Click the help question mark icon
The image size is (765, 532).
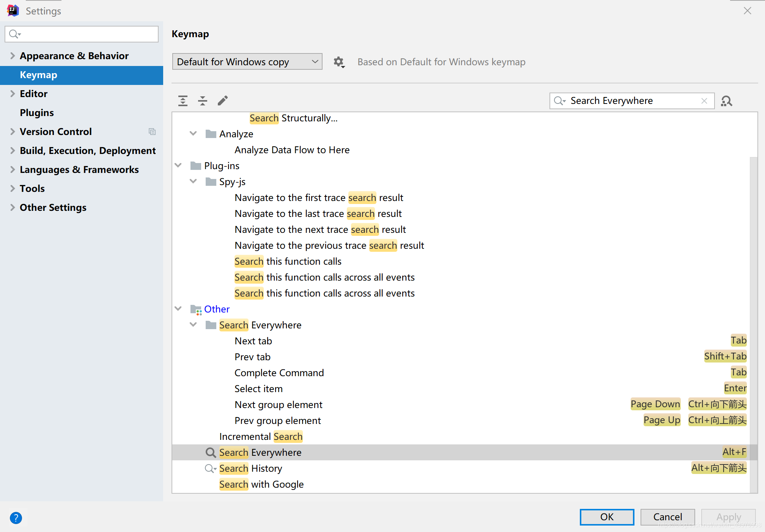click(16, 518)
